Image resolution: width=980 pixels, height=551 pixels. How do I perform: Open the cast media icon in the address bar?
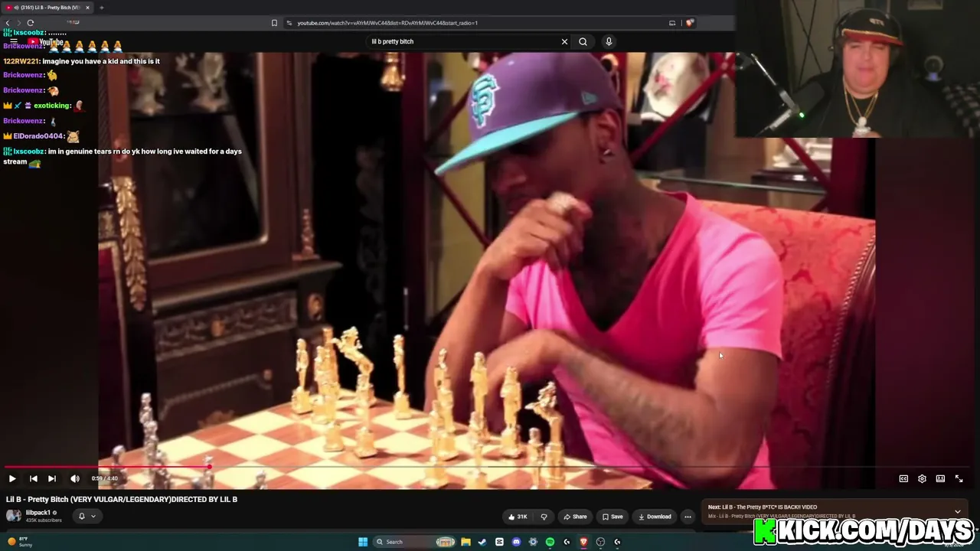(x=672, y=23)
